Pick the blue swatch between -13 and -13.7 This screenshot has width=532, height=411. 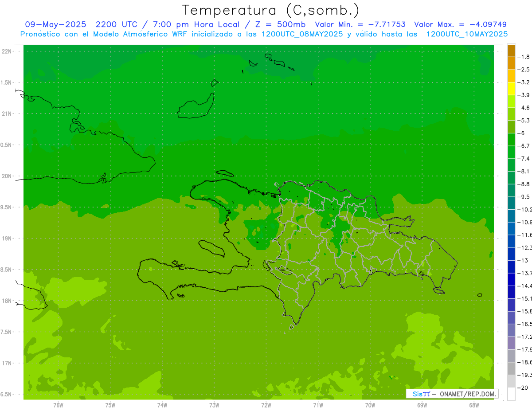coord(511,266)
